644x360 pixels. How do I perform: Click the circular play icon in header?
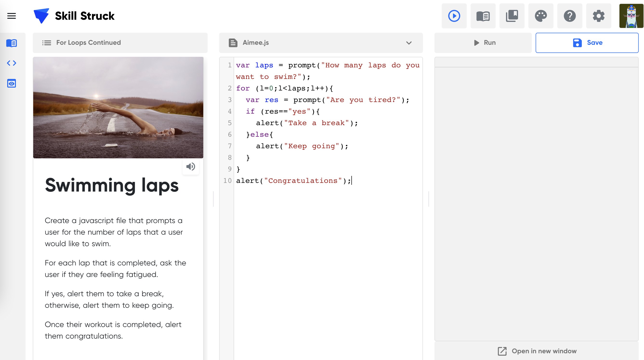point(454,16)
